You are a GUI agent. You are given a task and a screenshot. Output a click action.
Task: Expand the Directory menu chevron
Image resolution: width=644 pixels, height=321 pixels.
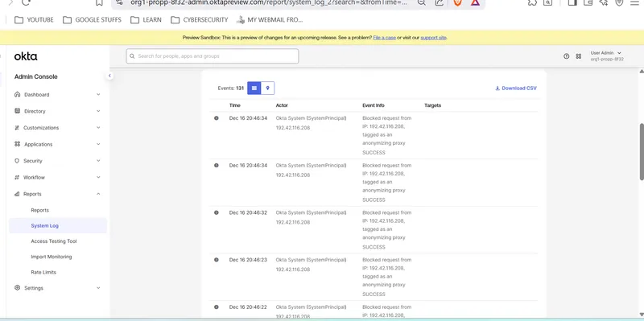pos(98,111)
